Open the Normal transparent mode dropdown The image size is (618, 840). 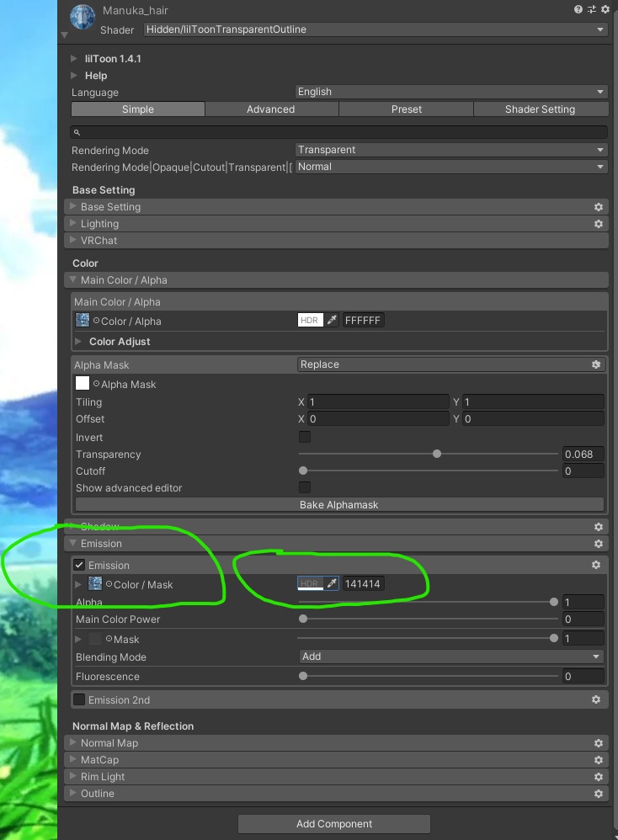click(x=451, y=167)
